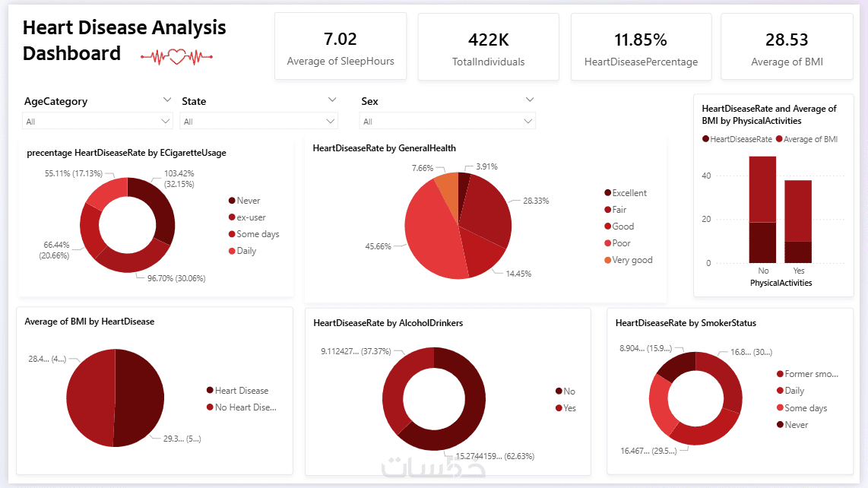868x488 pixels.
Task: Open the Sex All dropdown
Action: click(447, 122)
